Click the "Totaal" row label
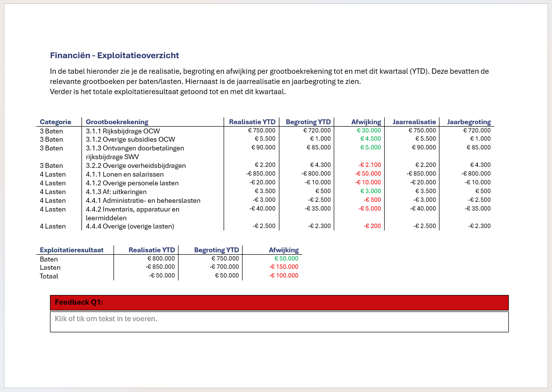This screenshot has width=552, height=392. tap(49, 276)
